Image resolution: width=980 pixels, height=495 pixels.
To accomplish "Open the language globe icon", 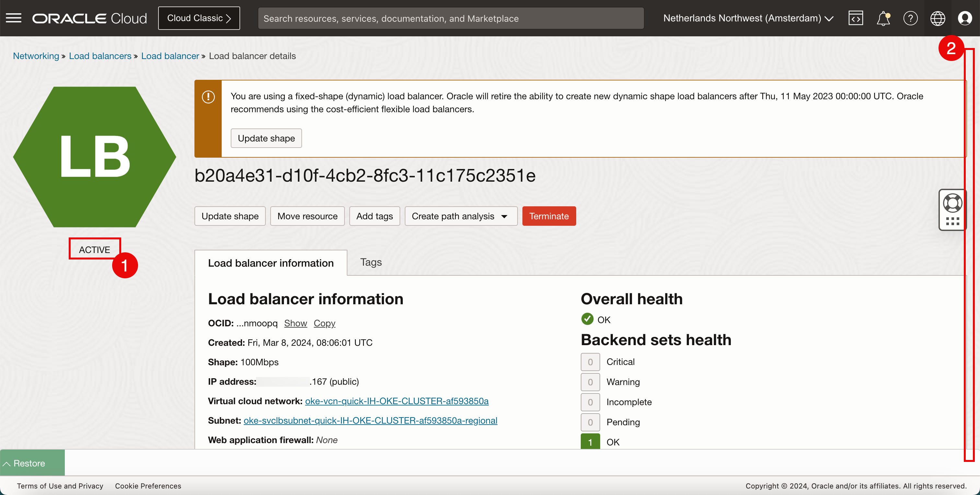I will point(938,18).
